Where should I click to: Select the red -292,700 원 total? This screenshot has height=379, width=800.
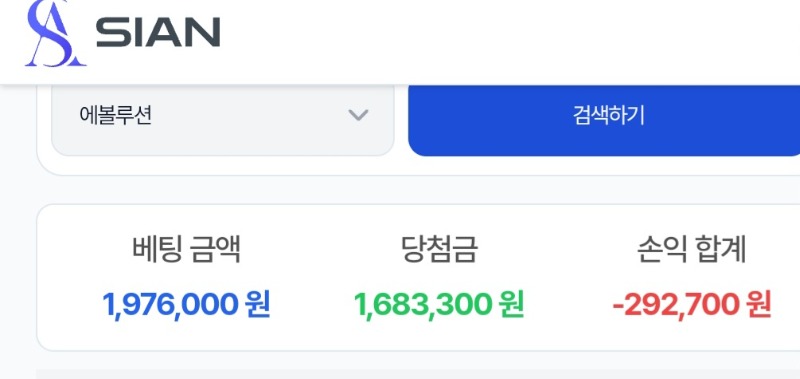[x=692, y=305]
